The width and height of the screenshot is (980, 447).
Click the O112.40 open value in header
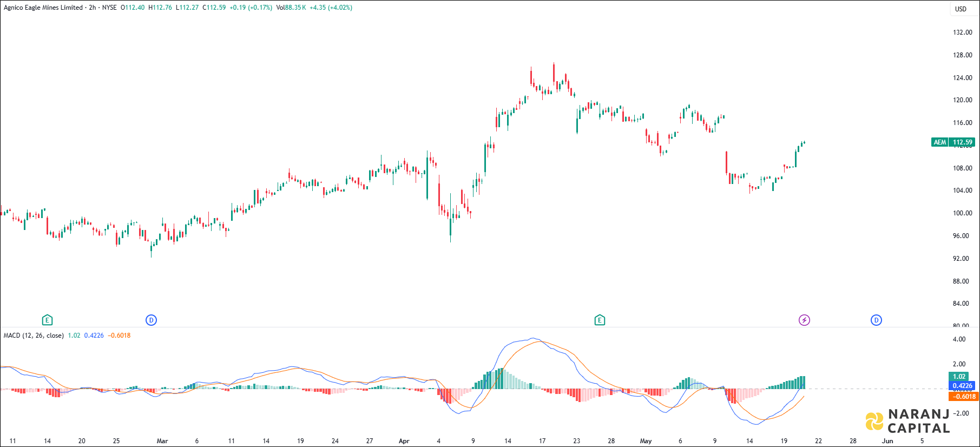[x=133, y=8]
